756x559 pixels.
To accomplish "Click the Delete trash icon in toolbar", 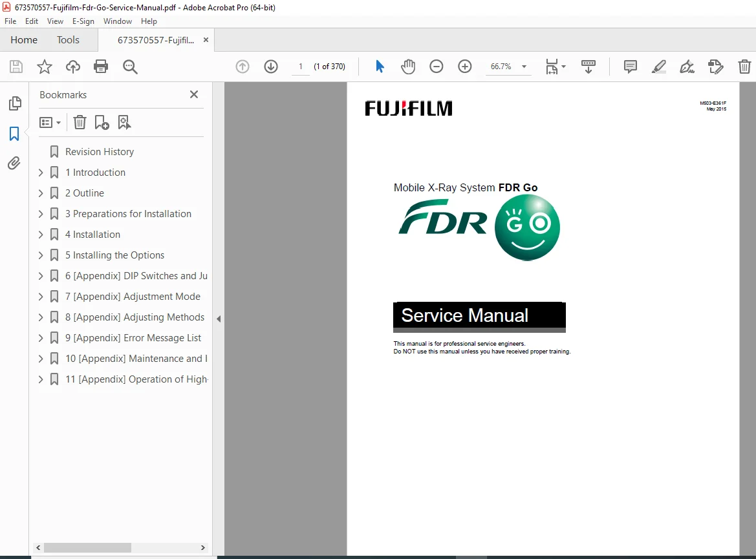I will pos(744,67).
